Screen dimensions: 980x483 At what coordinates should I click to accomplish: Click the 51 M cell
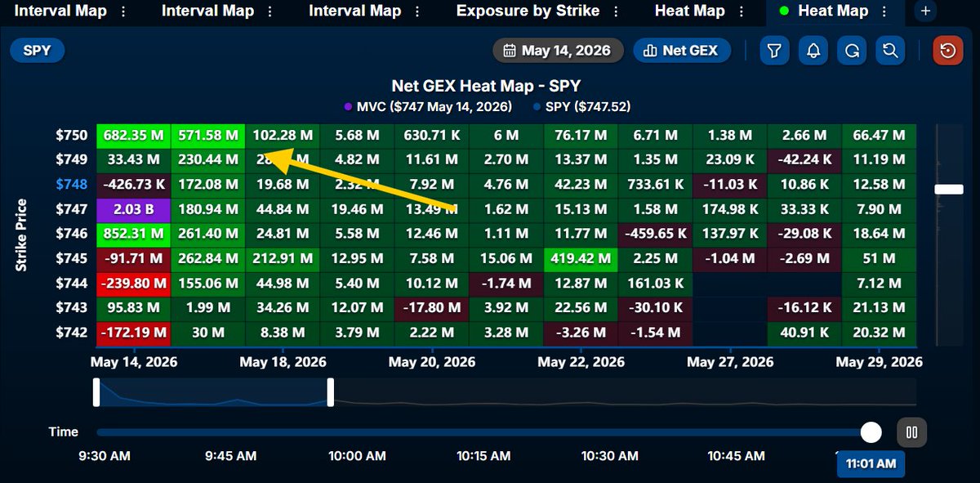[x=880, y=259]
